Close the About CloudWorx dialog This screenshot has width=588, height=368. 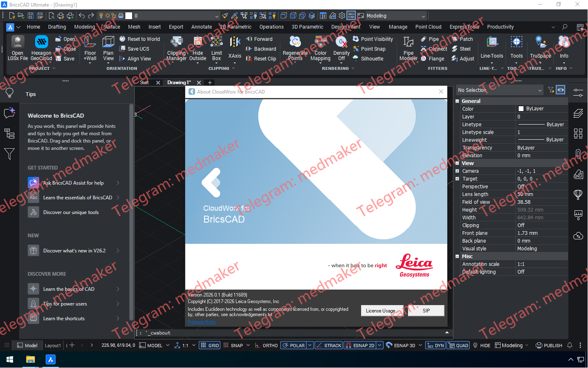[441, 91]
